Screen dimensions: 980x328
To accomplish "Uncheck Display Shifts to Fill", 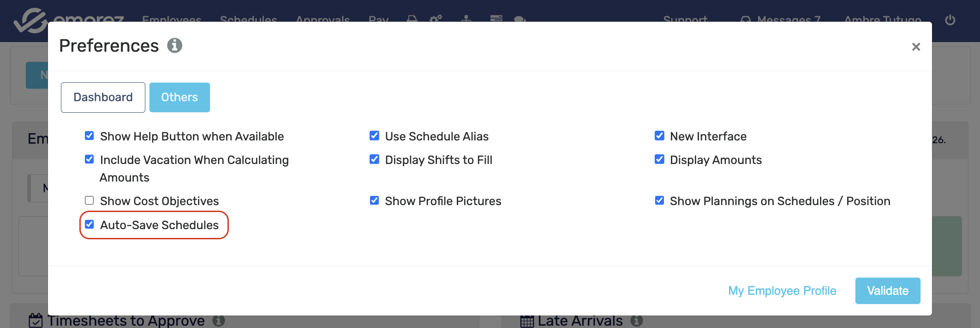I will point(375,159).
